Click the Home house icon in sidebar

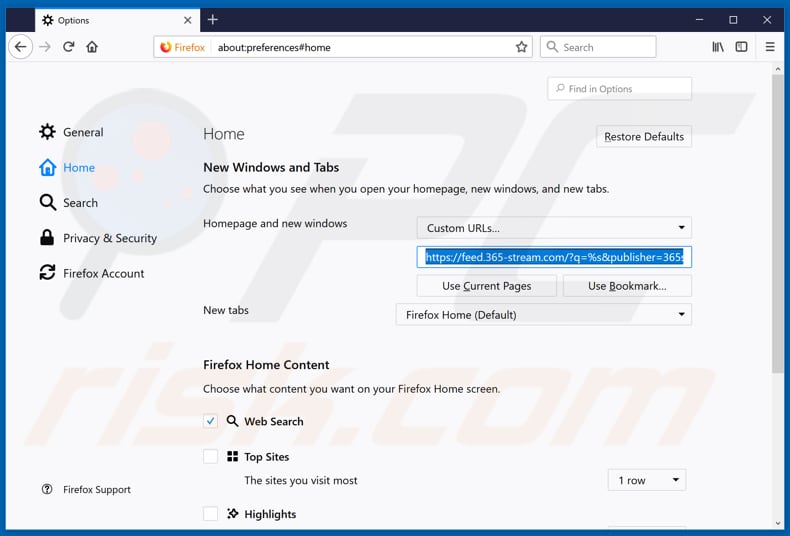47,167
